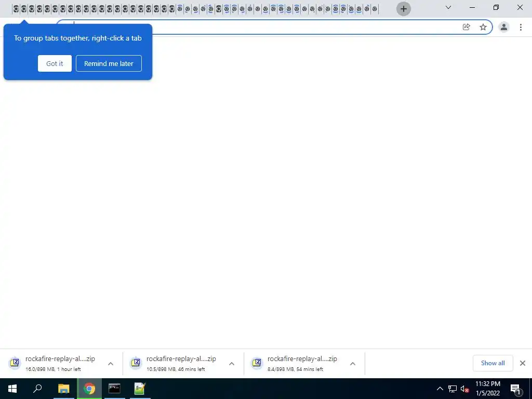Click muted volume tray icon
Screen dimensions: 532x399
(464, 389)
